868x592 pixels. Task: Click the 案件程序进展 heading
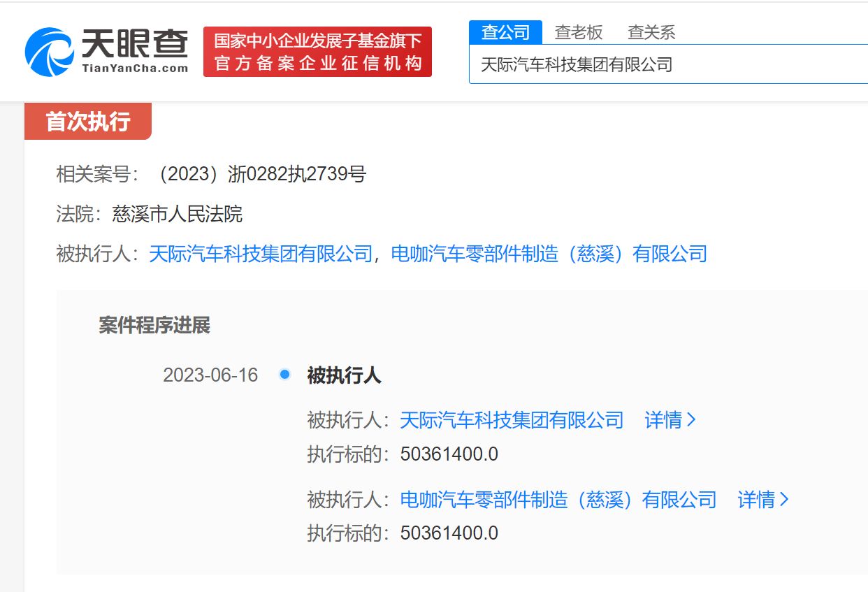click(x=154, y=325)
